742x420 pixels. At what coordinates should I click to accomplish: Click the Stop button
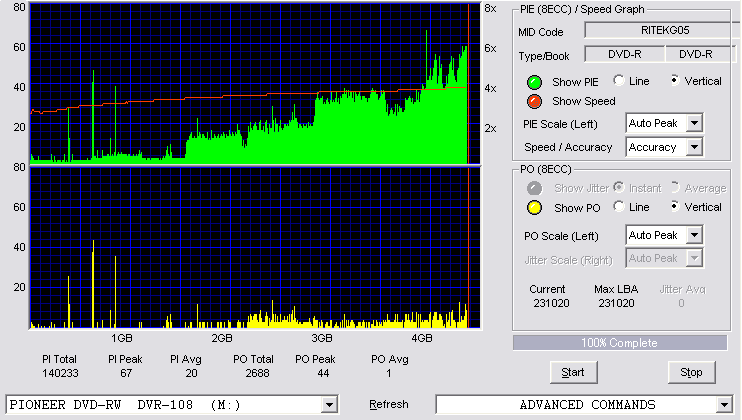pyautogui.click(x=691, y=373)
